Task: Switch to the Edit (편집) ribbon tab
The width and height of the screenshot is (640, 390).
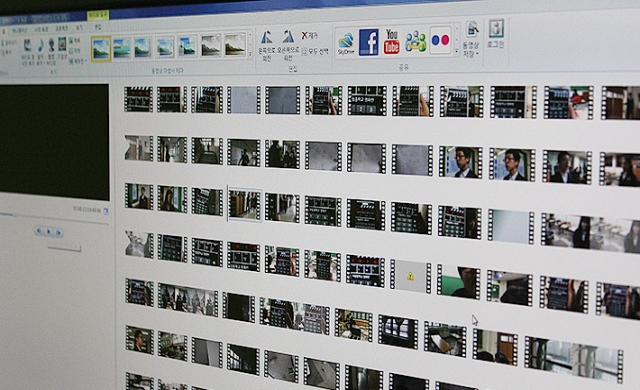Action: [98, 27]
